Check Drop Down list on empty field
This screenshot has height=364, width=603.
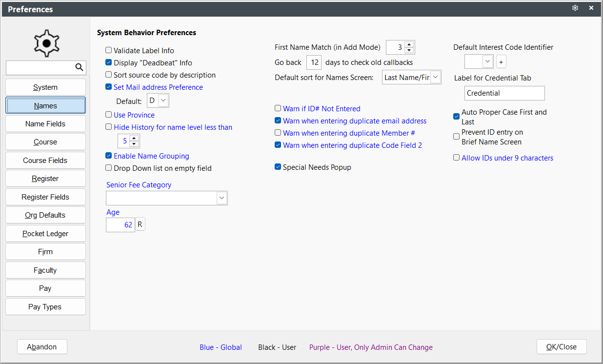109,168
